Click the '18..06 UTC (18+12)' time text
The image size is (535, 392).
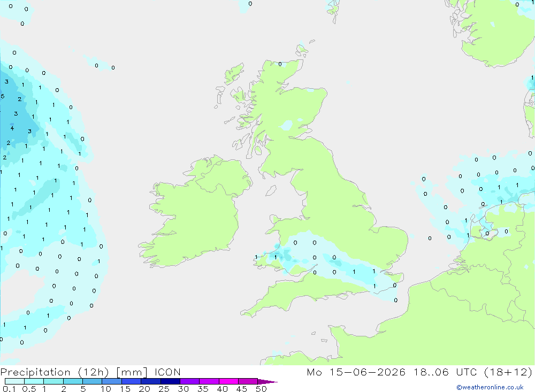click(473, 372)
